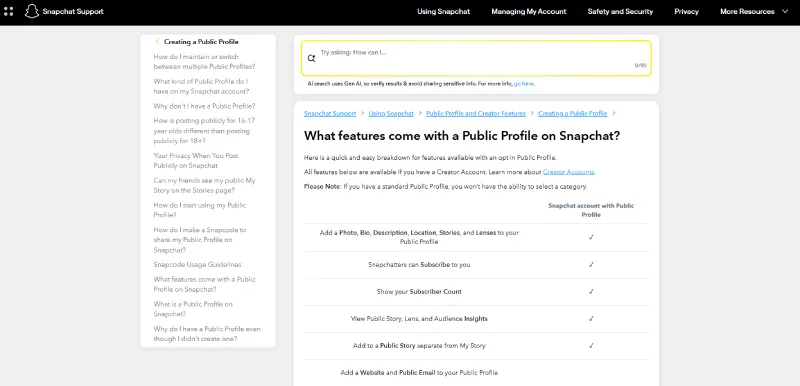The height and width of the screenshot is (386, 800).
Task: Click the row View Public Story, Lens, and Audience Insights
Action: pyautogui.click(x=476, y=319)
